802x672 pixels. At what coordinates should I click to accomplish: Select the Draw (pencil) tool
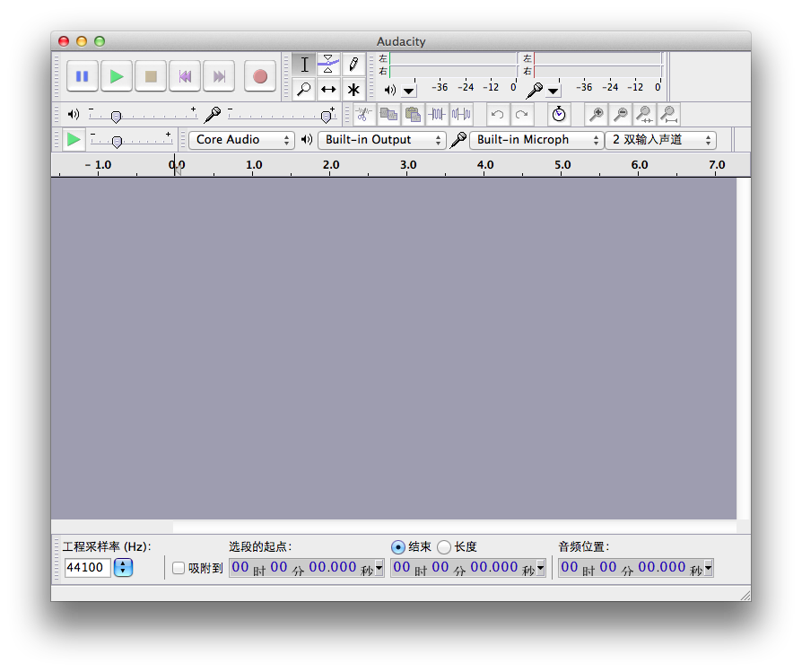(353, 65)
